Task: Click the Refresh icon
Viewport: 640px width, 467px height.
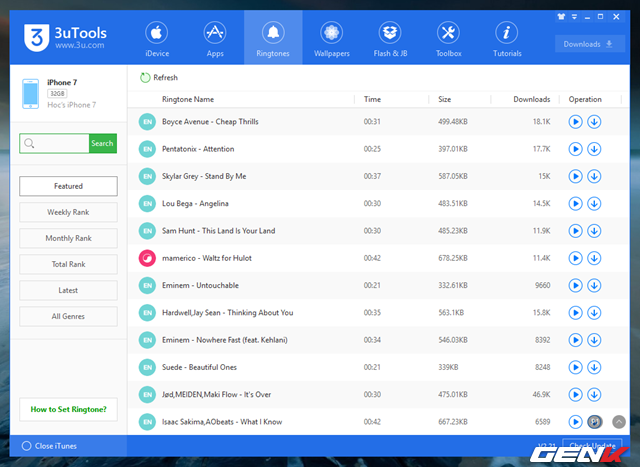Action: tap(145, 78)
